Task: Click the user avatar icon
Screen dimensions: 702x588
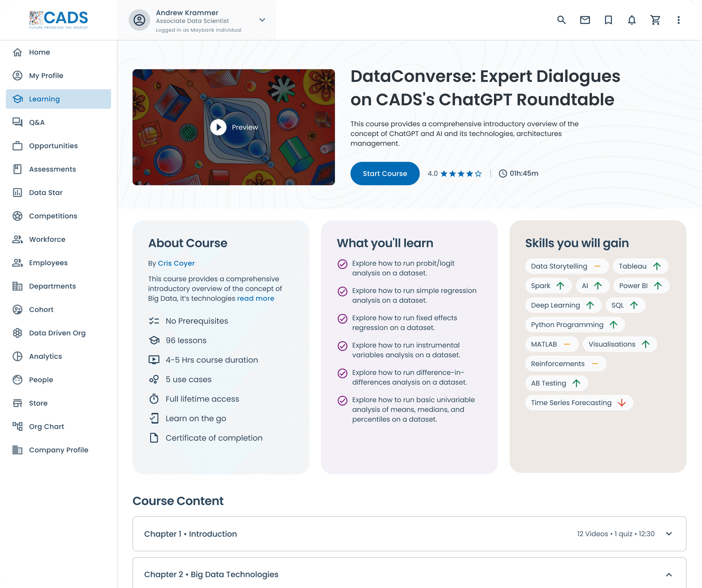Action: (x=139, y=20)
